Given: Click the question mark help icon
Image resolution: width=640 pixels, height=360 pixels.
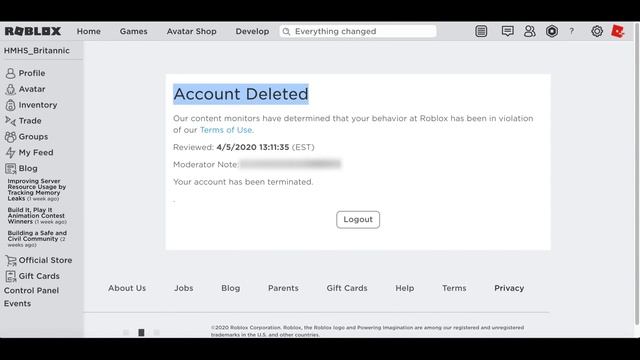Looking at the screenshot, I should coord(571,31).
